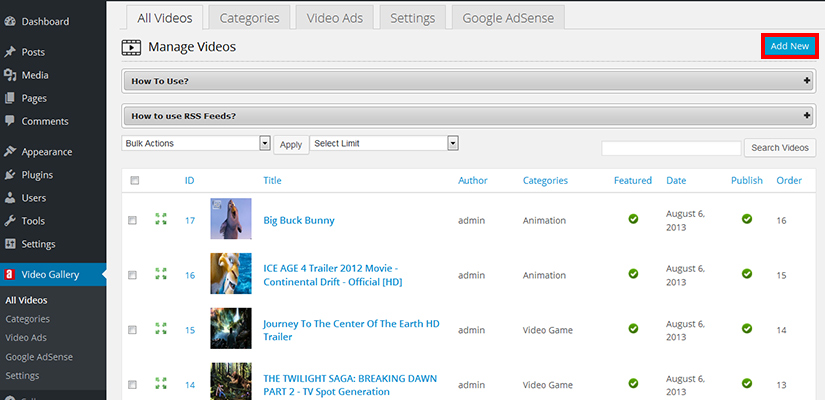Click the publish checkmark for ICE AGE 4 Trailer
Screen dimensions: 825x400
click(746, 273)
